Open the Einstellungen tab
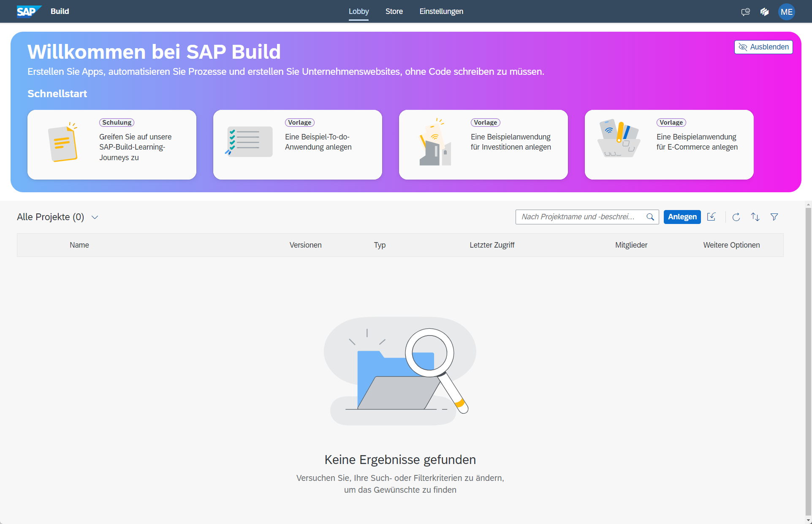The image size is (812, 524). pyautogui.click(x=441, y=11)
